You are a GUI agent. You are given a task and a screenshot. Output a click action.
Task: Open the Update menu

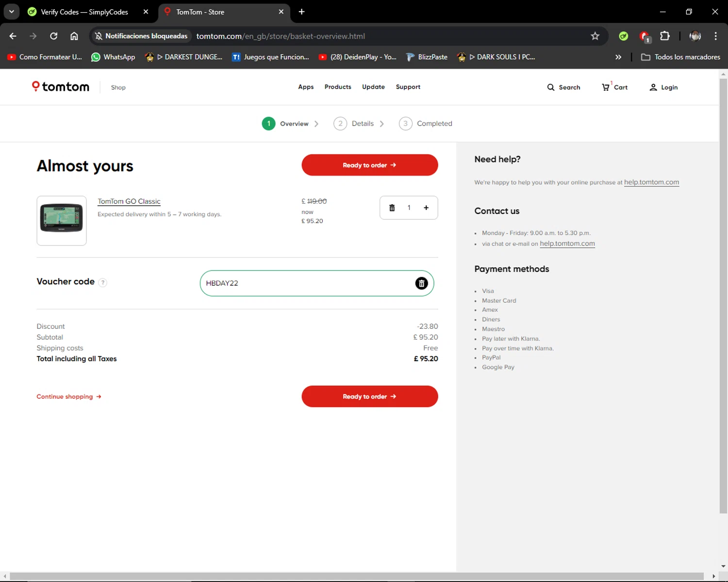tap(373, 87)
